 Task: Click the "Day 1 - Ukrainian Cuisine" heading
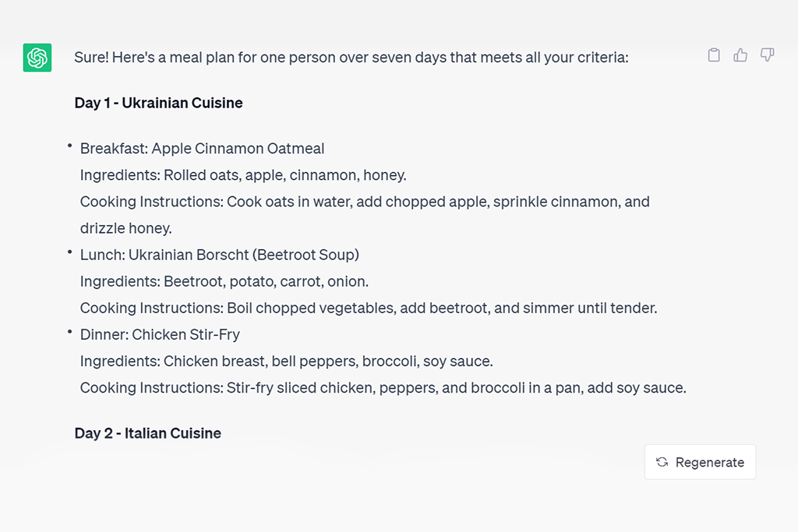(158, 103)
